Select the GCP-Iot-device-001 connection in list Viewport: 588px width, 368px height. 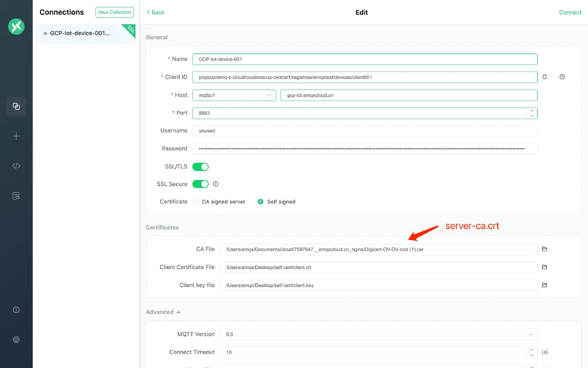coord(80,33)
